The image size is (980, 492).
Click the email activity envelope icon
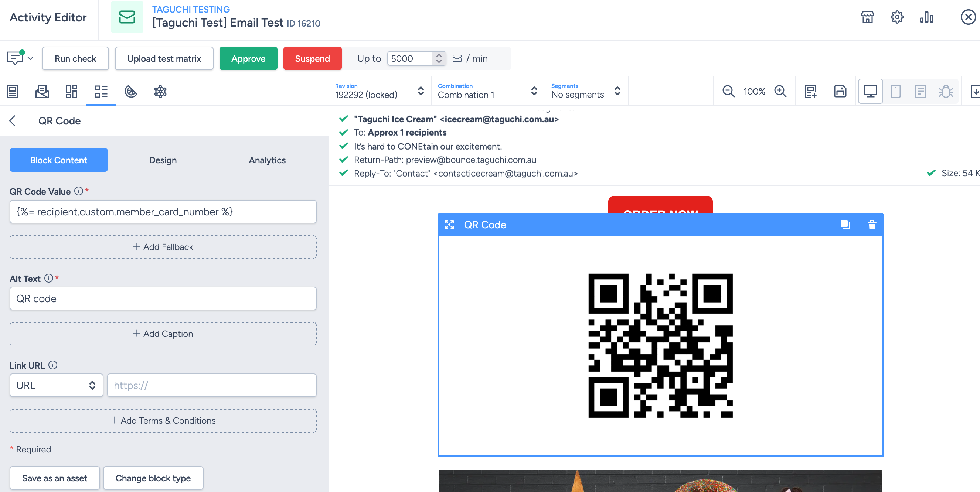point(127,17)
